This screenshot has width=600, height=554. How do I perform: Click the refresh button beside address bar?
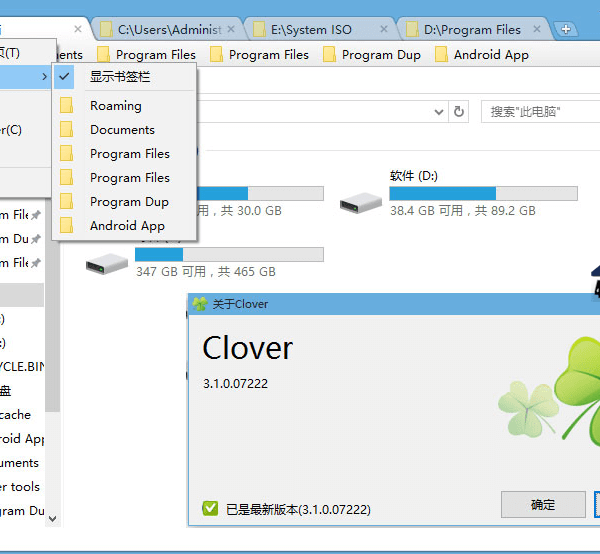[459, 112]
